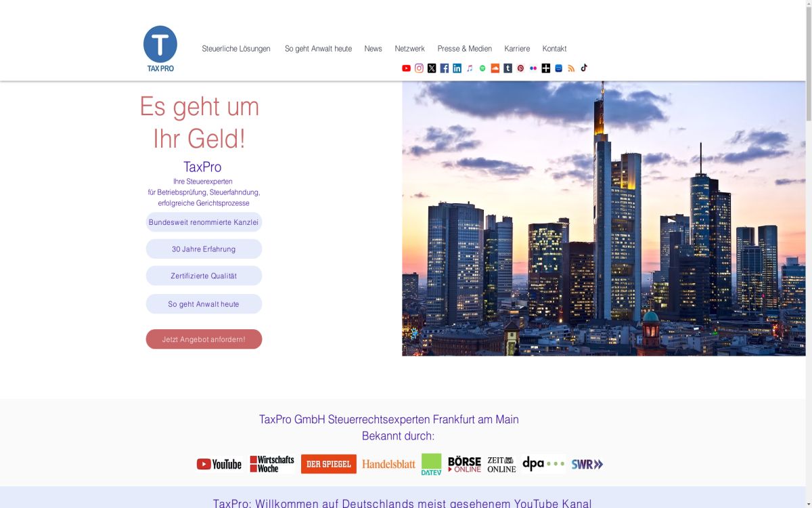
Task: Click the X (Twitter) icon
Action: tap(432, 68)
